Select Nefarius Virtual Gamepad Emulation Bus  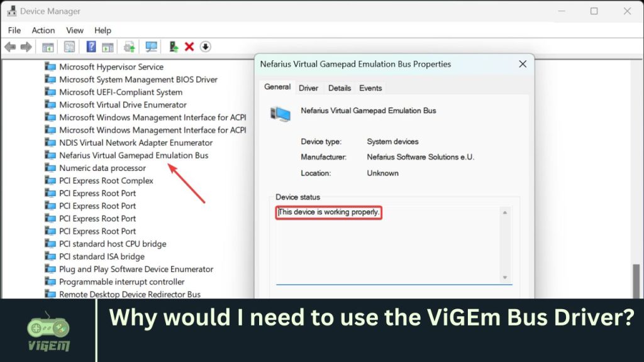click(x=134, y=155)
